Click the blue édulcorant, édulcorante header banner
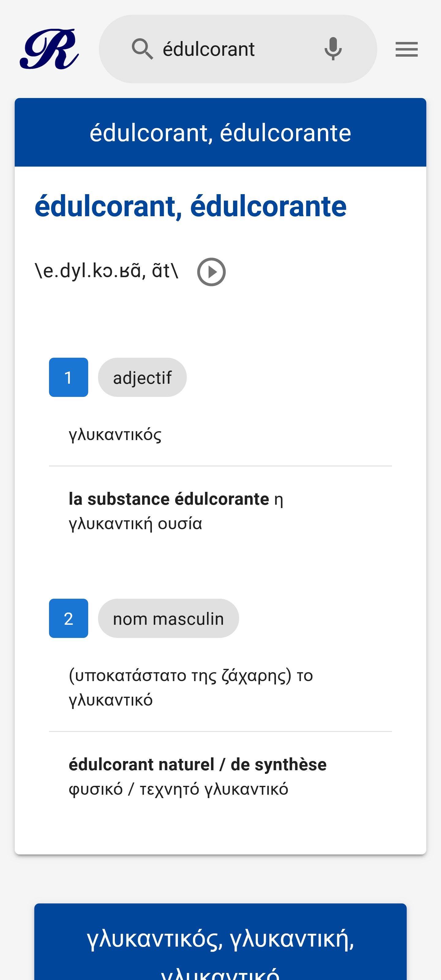Viewport: 441px width, 980px height. pyautogui.click(x=220, y=132)
